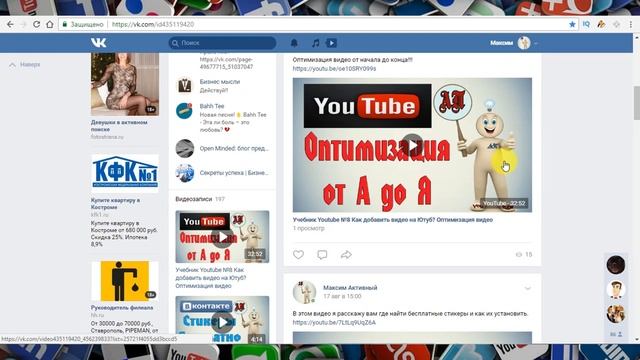
Task: Click the browser address bar URL
Action: click(153, 24)
